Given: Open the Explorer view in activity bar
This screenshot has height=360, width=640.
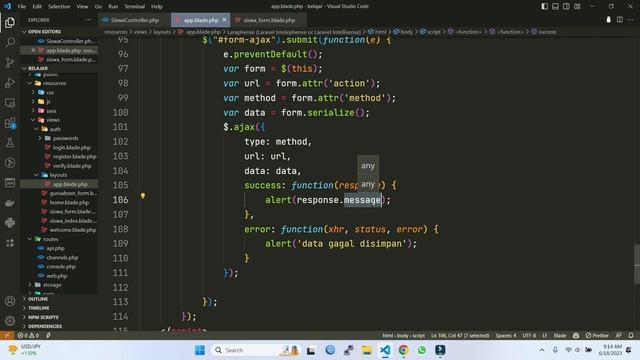Looking at the screenshot, I should (10, 22).
